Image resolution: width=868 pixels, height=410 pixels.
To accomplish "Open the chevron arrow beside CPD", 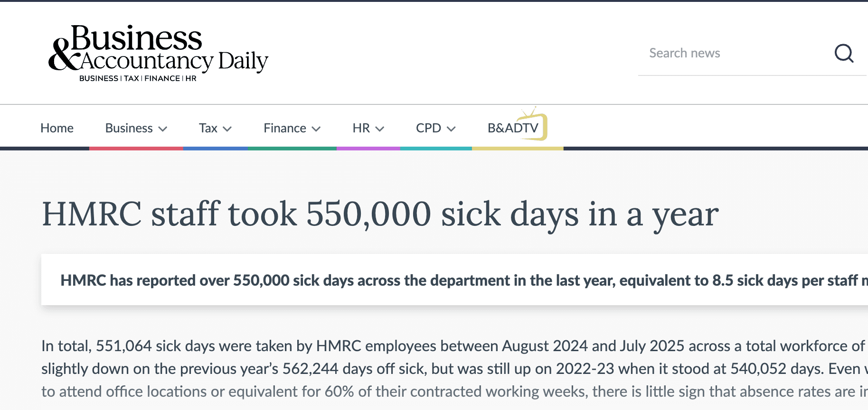I will [451, 129].
